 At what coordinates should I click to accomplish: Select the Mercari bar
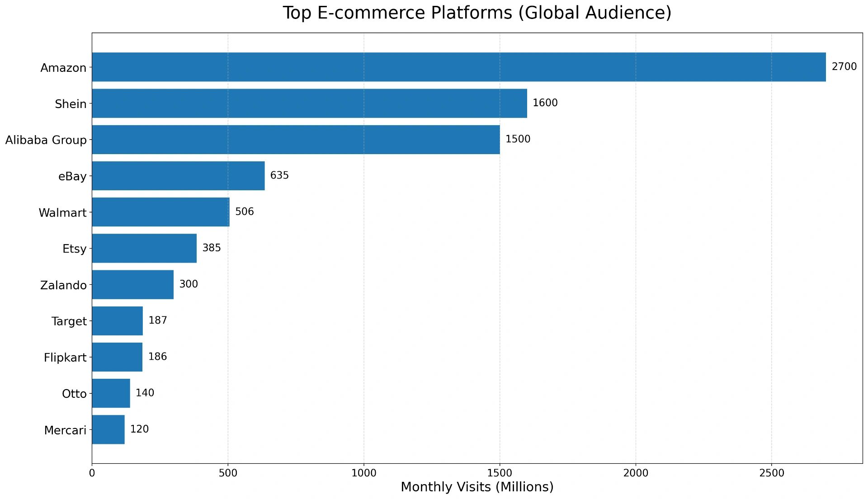(x=108, y=429)
